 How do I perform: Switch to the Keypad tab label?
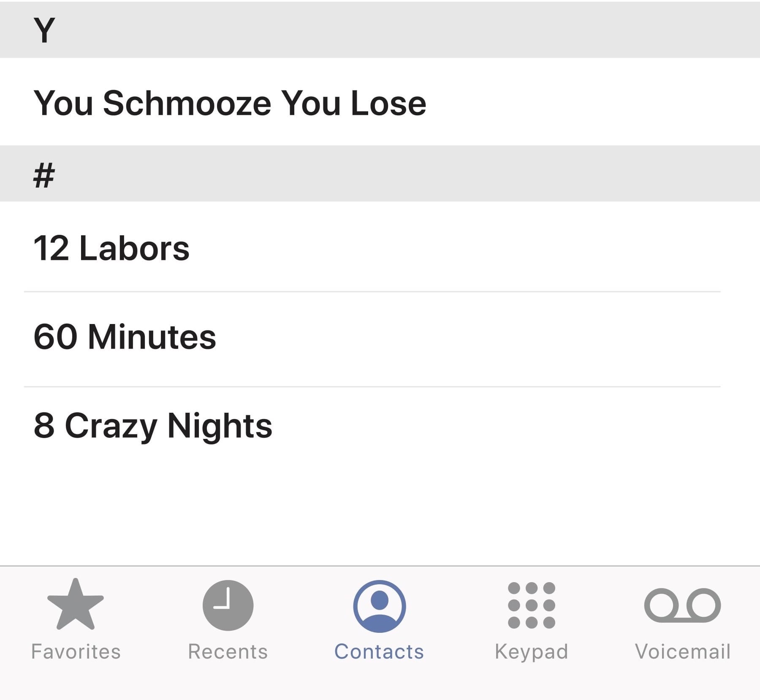[531, 651]
